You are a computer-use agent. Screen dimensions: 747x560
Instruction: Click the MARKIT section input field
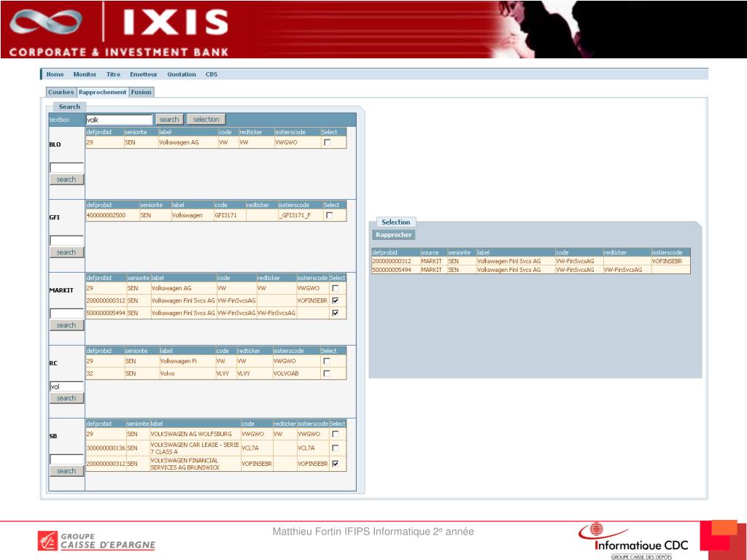(66, 314)
